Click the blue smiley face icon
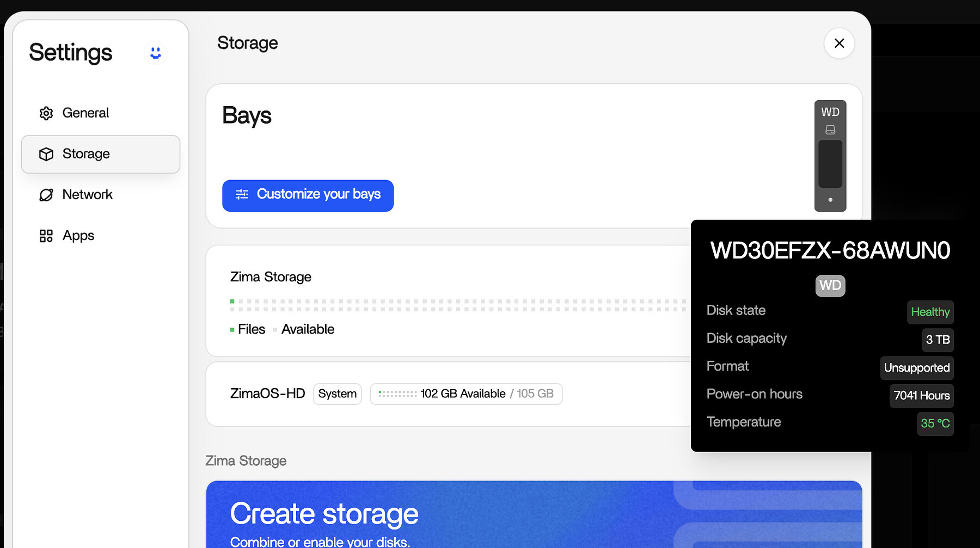 [x=156, y=53]
